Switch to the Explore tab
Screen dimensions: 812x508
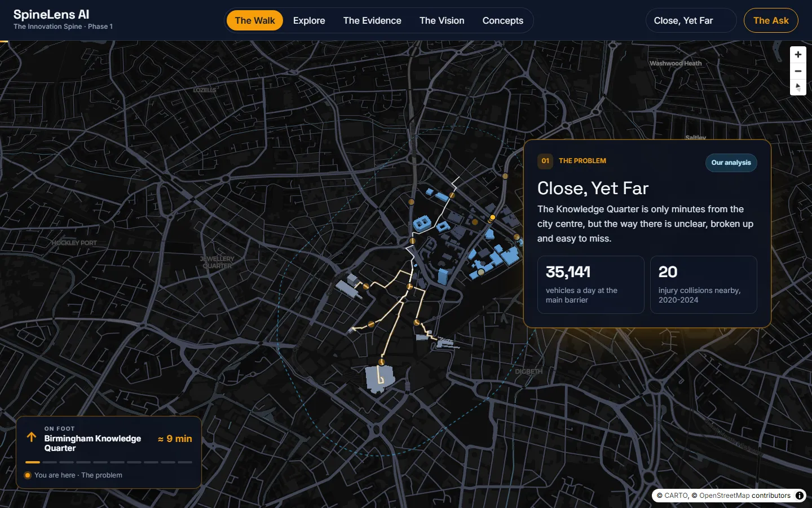[309, 21]
